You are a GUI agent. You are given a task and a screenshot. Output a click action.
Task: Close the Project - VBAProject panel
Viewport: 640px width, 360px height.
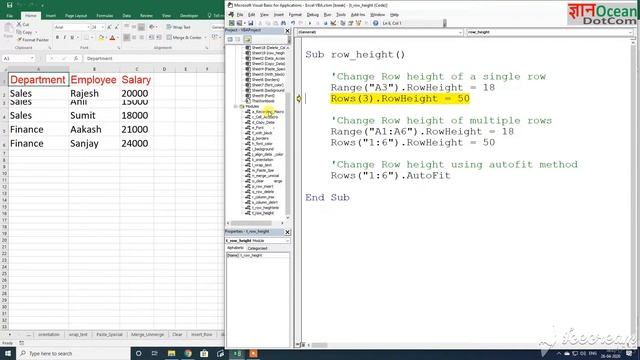tap(287, 31)
